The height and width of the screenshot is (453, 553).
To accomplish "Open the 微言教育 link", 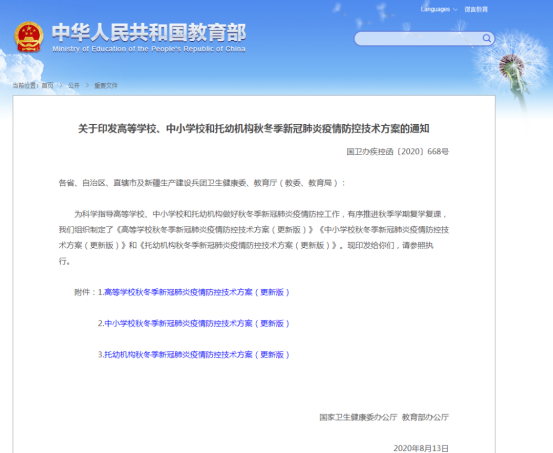I will pos(476,9).
